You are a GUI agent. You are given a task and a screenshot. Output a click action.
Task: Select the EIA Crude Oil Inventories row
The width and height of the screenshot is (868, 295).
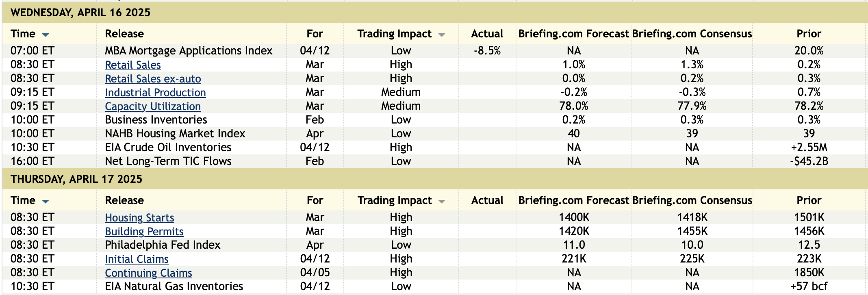tap(168, 147)
